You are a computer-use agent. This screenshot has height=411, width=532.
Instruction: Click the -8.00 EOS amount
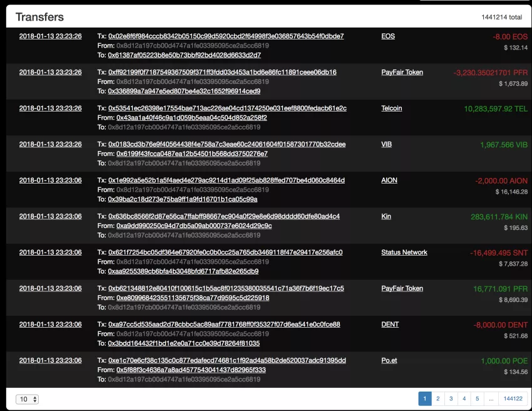pyautogui.click(x=510, y=37)
